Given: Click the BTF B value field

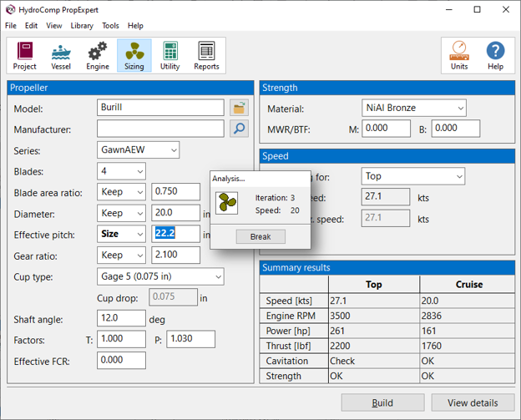Looking at the screenshot, I should click(456, 129).
